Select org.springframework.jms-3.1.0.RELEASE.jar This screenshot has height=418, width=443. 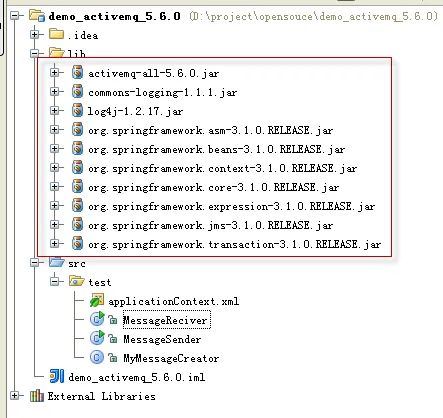coord(210,225)
